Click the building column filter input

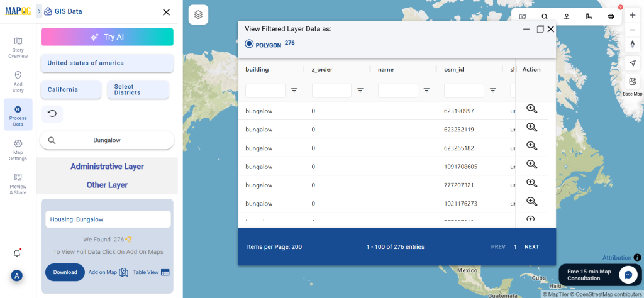[265, 91]
